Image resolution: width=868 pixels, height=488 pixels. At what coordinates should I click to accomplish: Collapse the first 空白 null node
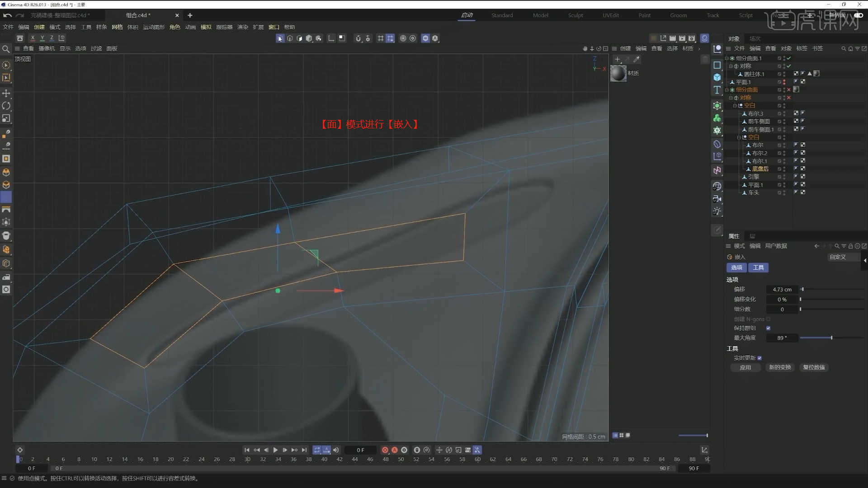point(735,106)
